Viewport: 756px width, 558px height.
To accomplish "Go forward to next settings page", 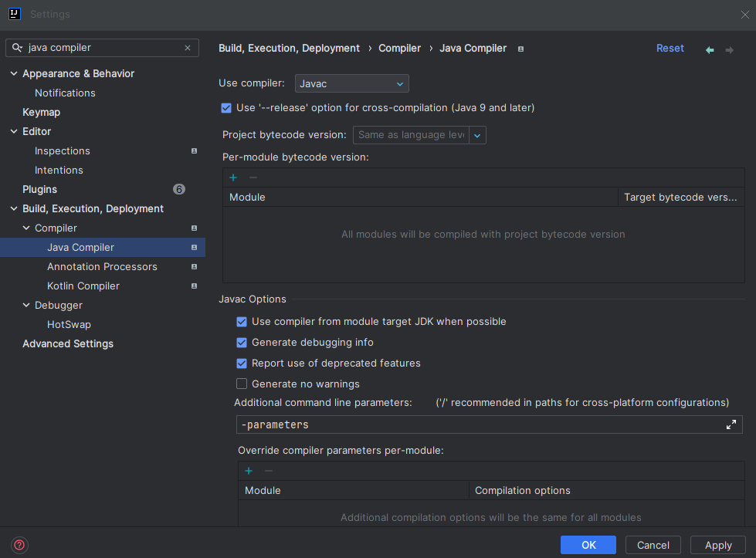I will [x=730, y=49].
